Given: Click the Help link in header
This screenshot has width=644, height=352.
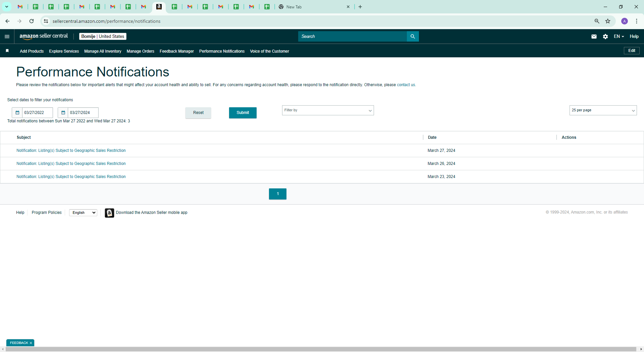Looking at the screenshot, I should pyautogui.click(x=634, y=37).
